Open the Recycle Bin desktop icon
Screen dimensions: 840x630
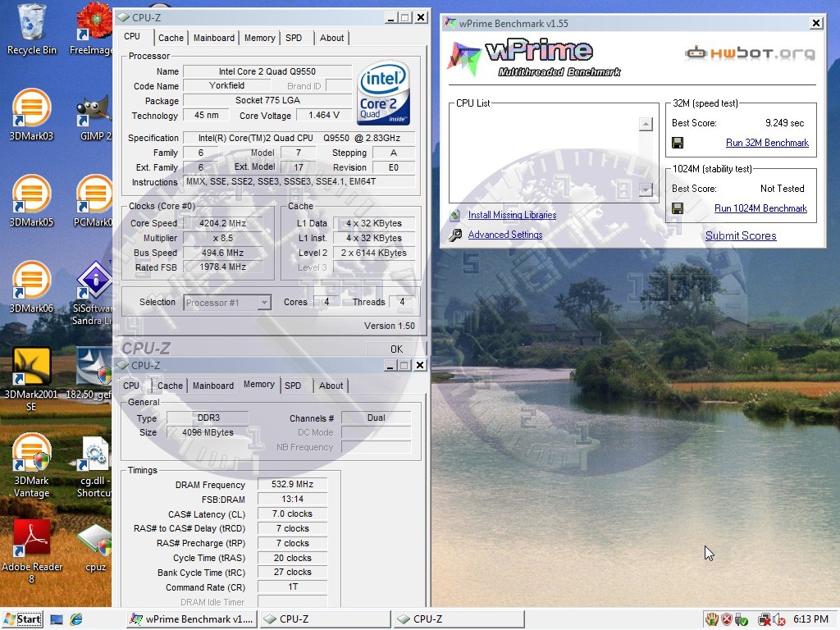pos(31,30)
